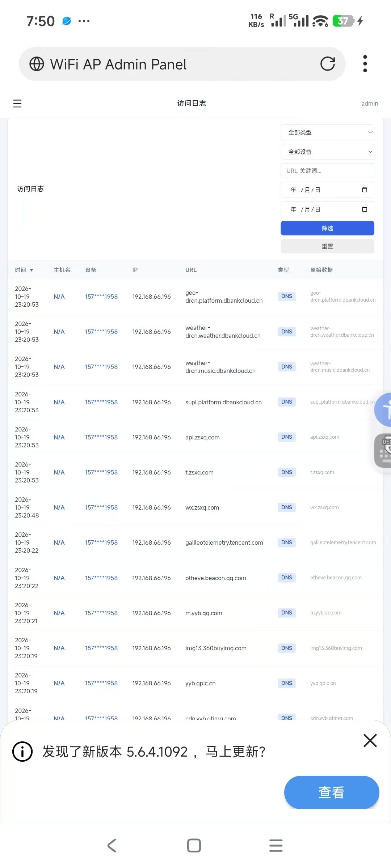Click the 设备 column header
391x868 pixels.
pos(91,270)
